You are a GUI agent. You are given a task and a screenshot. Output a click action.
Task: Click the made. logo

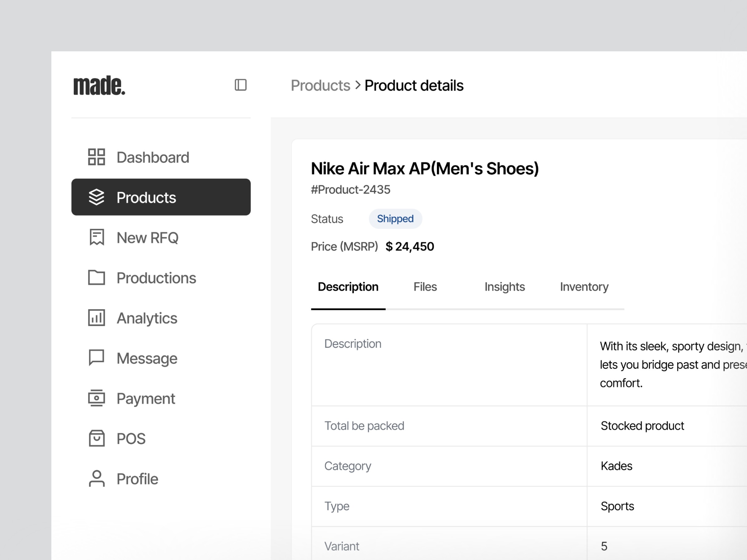click(100, 86)
